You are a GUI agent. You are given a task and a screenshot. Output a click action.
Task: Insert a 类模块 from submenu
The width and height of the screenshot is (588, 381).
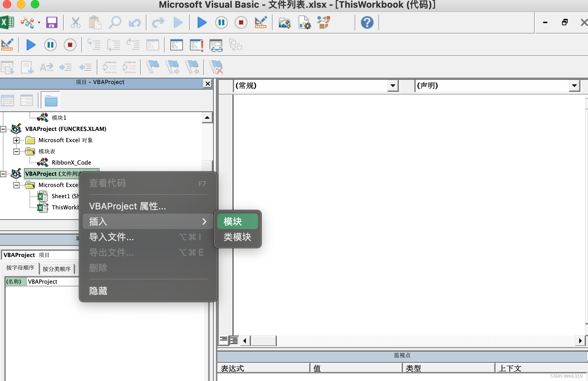(238, 237)
